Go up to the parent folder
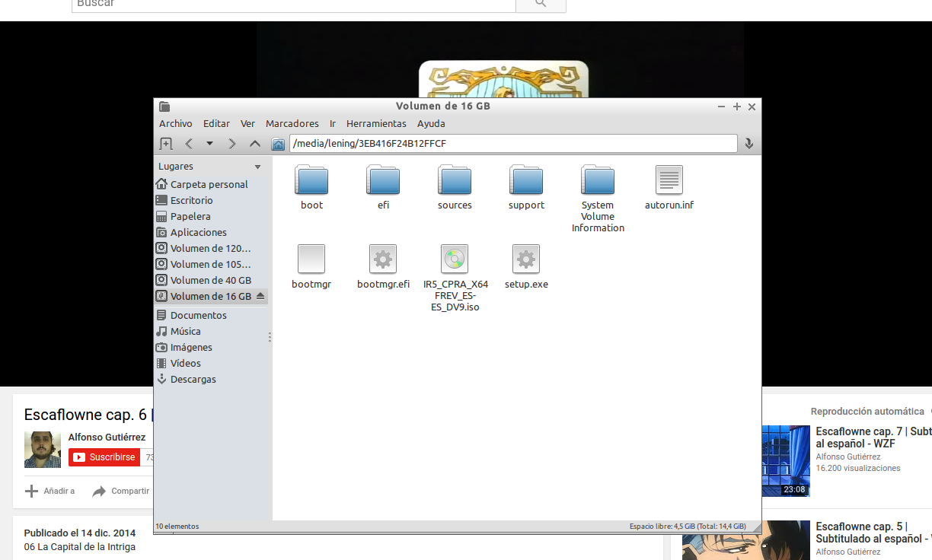The width and height of the screenshot is (932, 560). (x=255, y=144)
